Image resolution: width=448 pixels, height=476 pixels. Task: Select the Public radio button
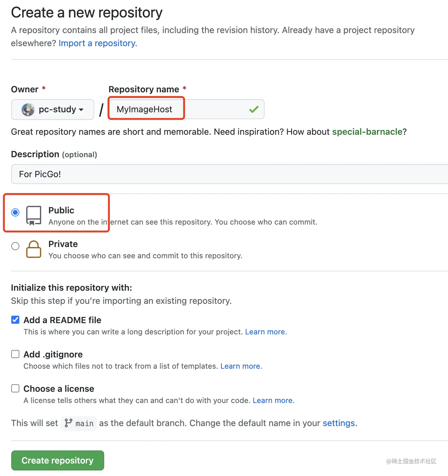point(15,212)
